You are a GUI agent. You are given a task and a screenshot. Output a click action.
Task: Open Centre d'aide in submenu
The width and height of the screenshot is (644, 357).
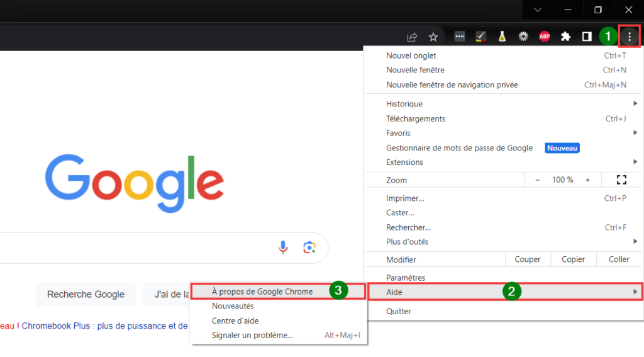tap(278, 321)
